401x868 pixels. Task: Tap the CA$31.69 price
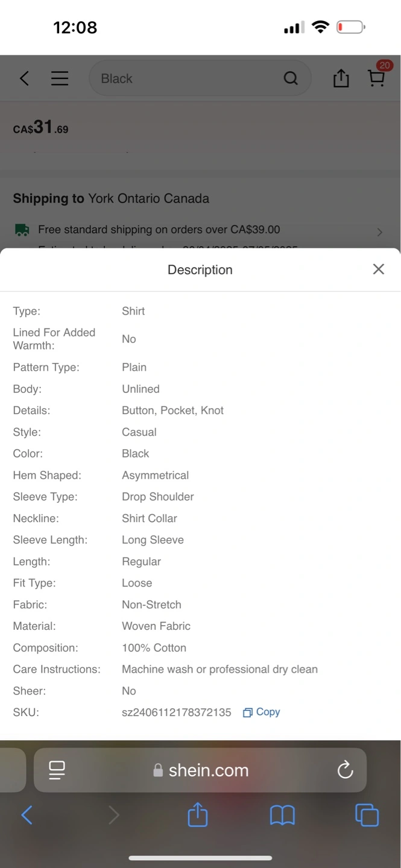pyautogui.click(x=40, y=128)
